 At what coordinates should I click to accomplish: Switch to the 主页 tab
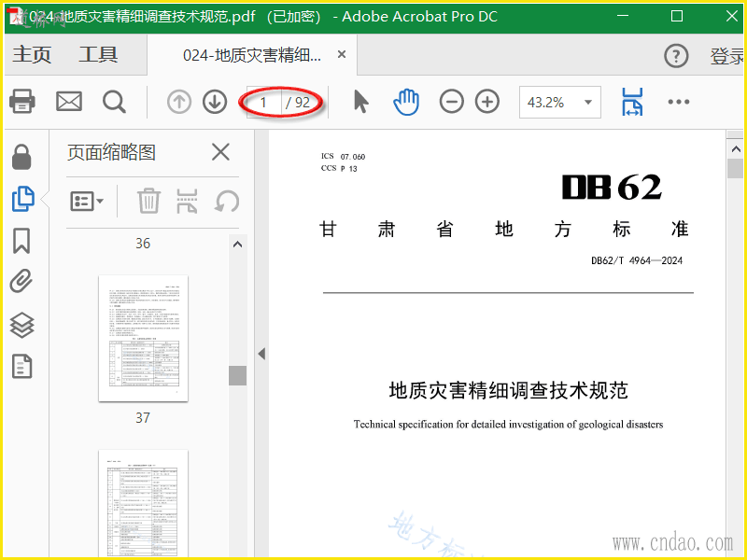(x=32, y=55)
